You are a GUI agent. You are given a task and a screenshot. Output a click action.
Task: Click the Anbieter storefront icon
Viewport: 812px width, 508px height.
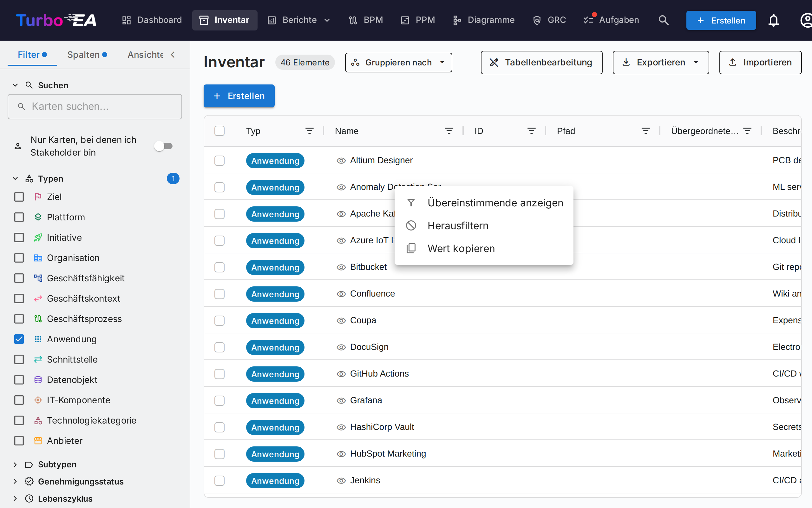[x=38, y=441]
